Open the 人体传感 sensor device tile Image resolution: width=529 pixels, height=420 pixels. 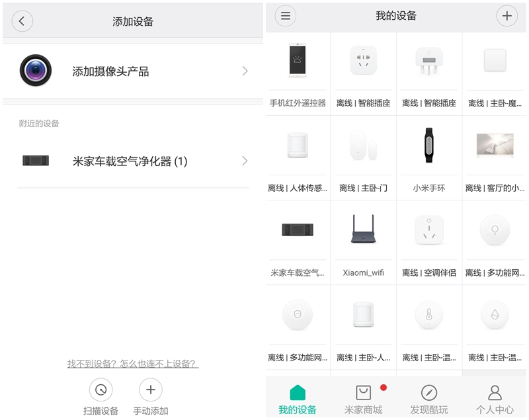tap(298, 157)
